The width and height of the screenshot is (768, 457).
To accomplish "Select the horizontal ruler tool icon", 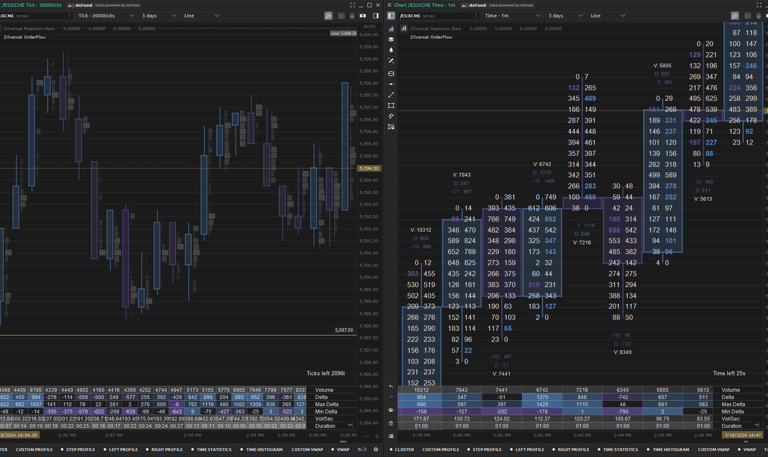I will click(391, 84).
